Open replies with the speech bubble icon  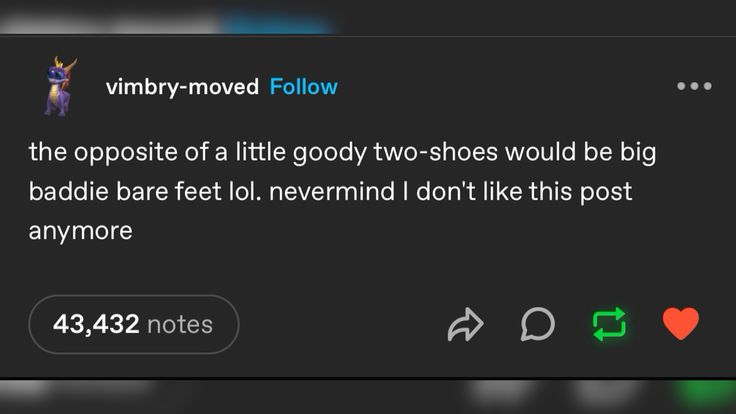538,324
